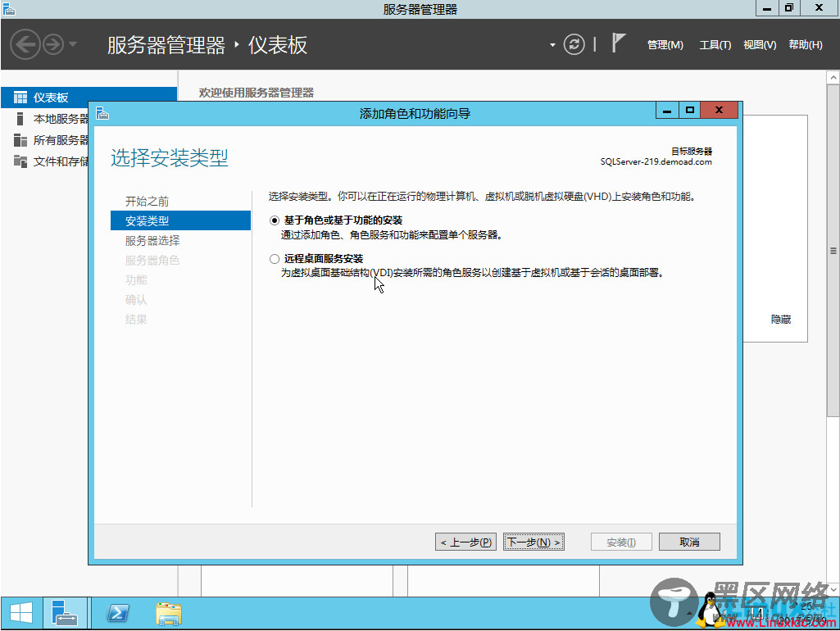Open the notifications flag

click(x=618, y=43)
